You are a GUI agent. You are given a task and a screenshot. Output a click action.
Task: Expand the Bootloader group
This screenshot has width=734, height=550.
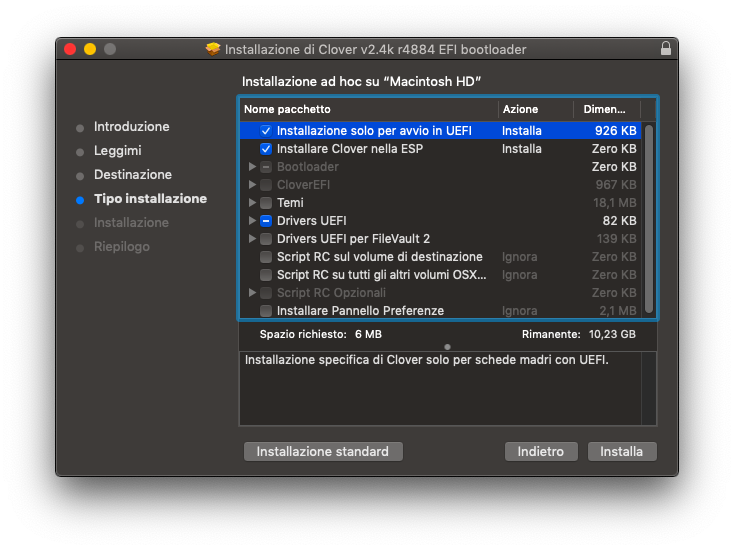[252, 167]
